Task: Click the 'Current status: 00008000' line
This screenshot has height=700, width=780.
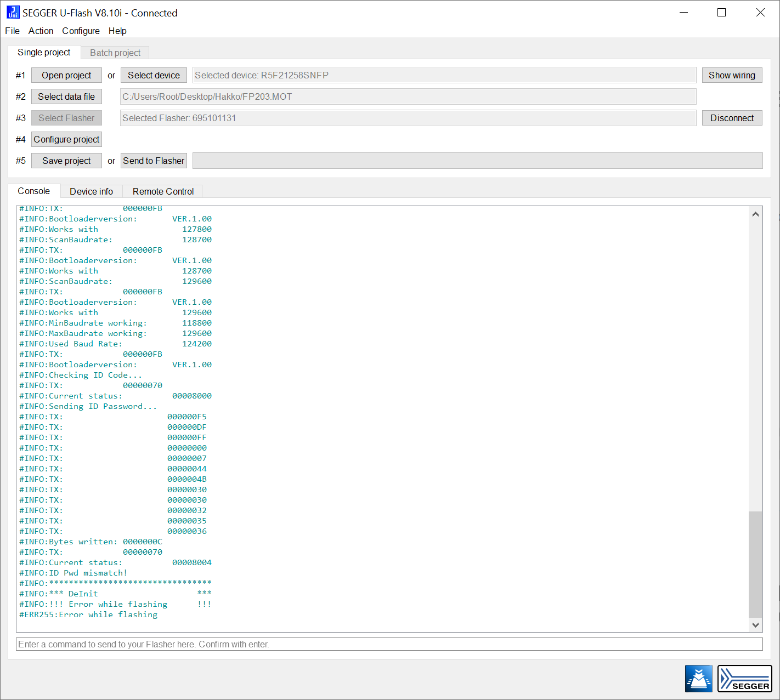Action: coord(115,396)
